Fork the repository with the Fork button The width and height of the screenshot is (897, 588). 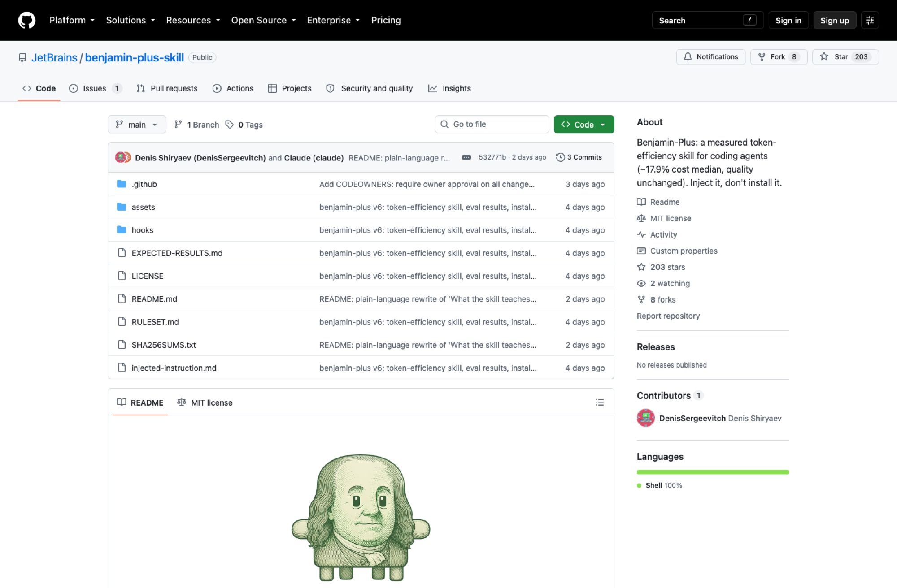[779, 57]
